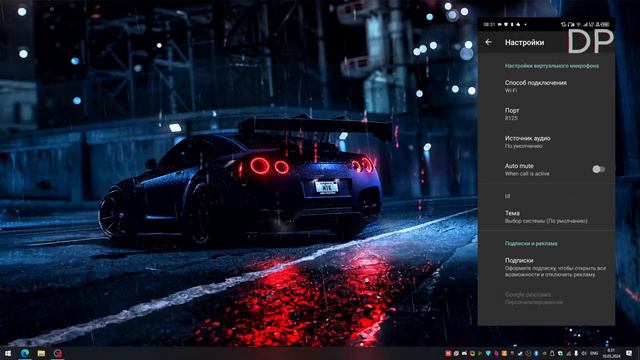Open the Windows notification center
The height and width of the screenshot is (360, 640).
tap(629, 353)
